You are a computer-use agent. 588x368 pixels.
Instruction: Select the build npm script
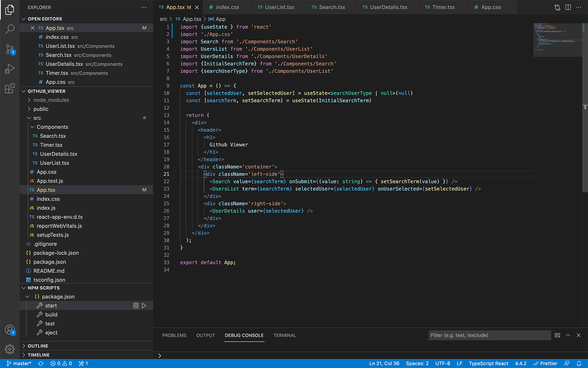[87, 315]
